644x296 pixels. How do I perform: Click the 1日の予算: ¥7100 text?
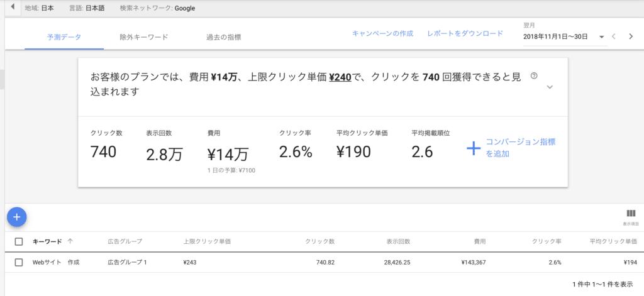[231, 170]
